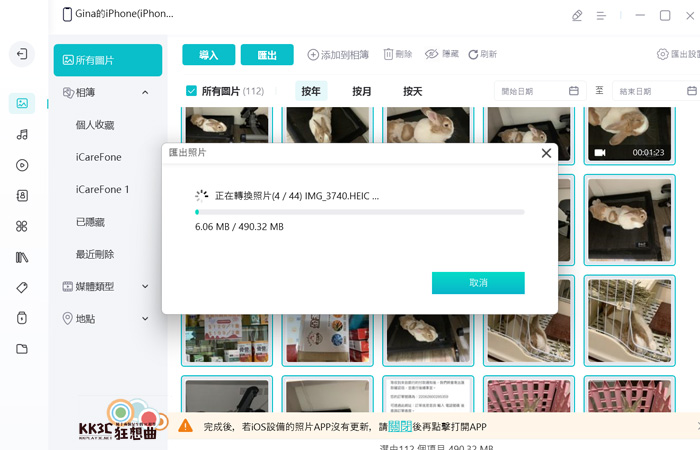Image resolution: width=700 pixels, height=450 pixels.
Task: Select the pharmacy store shelf photo thumbnail
Action: [227, 339]
